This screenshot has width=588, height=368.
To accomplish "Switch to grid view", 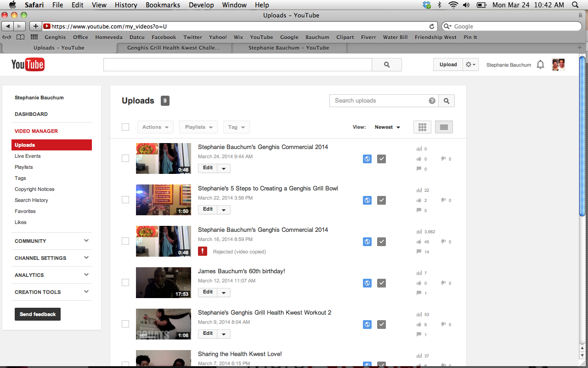I will pyautogui.click(x=423, y=127).
